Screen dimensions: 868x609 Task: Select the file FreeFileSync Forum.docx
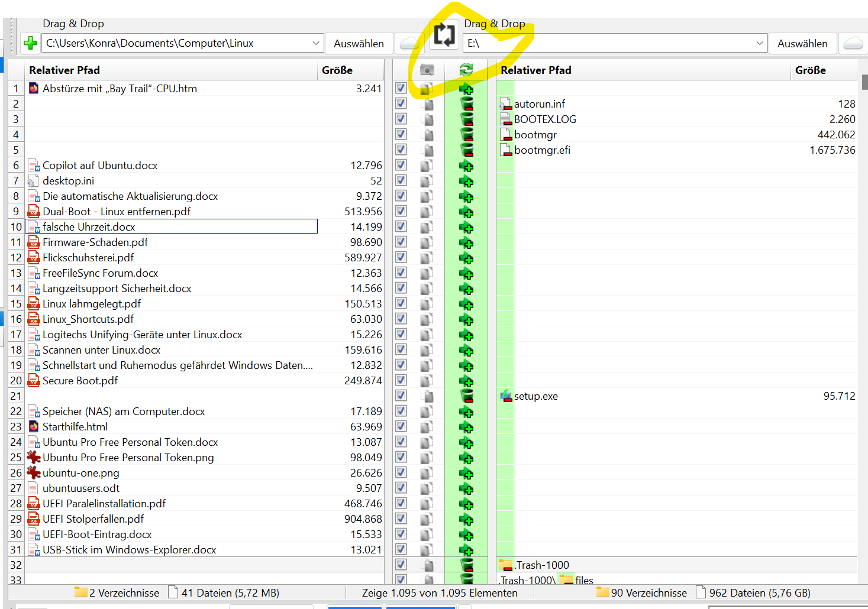pyautogui.click(x=101, y=273)
